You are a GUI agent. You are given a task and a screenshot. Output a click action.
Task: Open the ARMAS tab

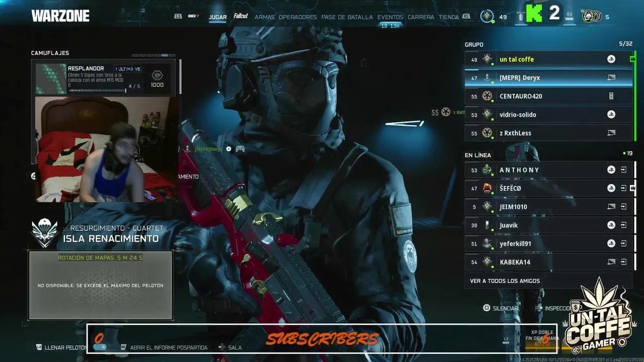coord(265,17)
